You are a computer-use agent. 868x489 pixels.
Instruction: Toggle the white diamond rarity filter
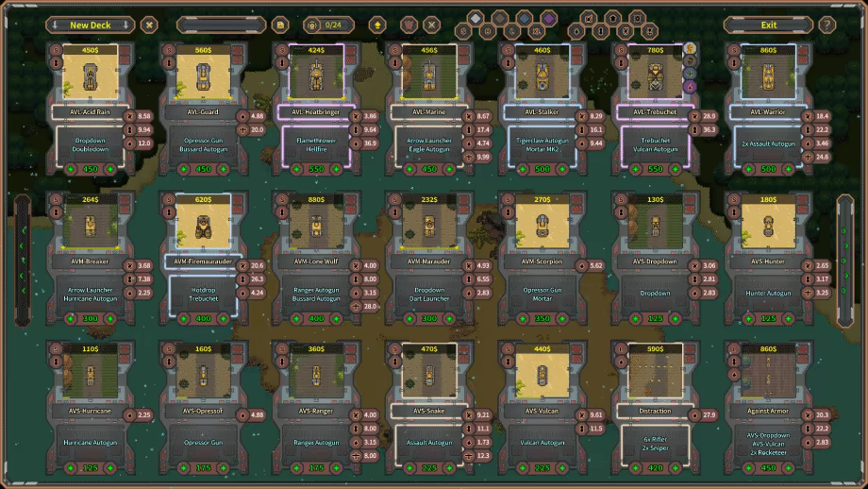coord(475,18)
